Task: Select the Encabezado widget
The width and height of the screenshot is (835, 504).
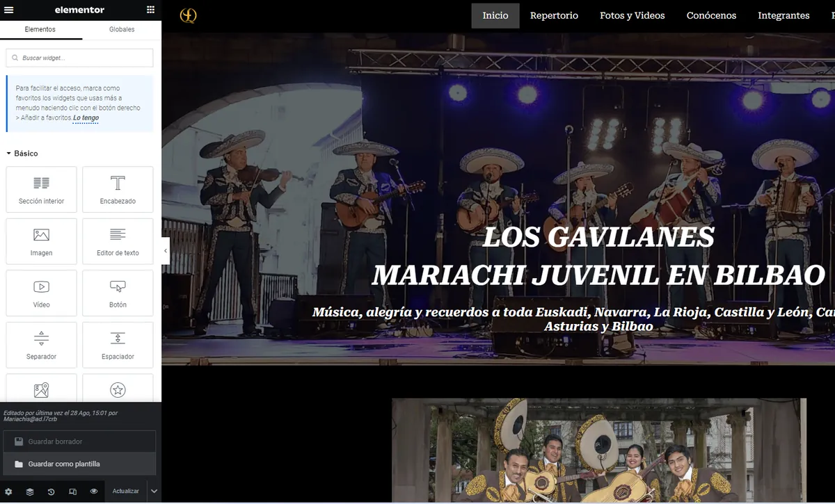Action: coord(118,189)
